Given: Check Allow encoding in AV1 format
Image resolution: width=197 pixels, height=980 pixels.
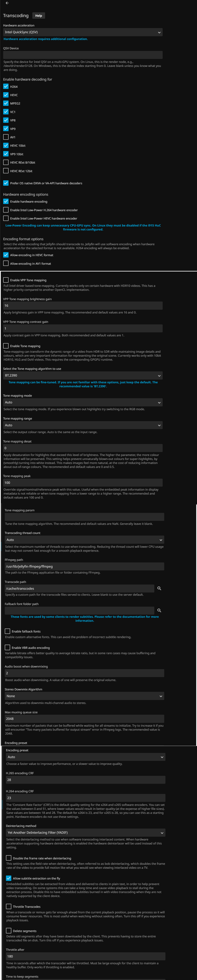Looking at the screenshot, I should click(6, 263).
